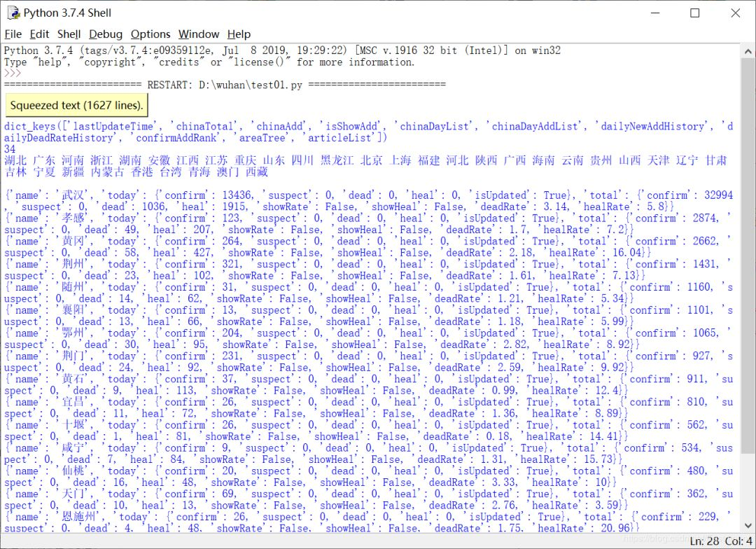Screen dimensions: 756x549
Task: Click the city name 鄂州
Action: click(73, 333)
